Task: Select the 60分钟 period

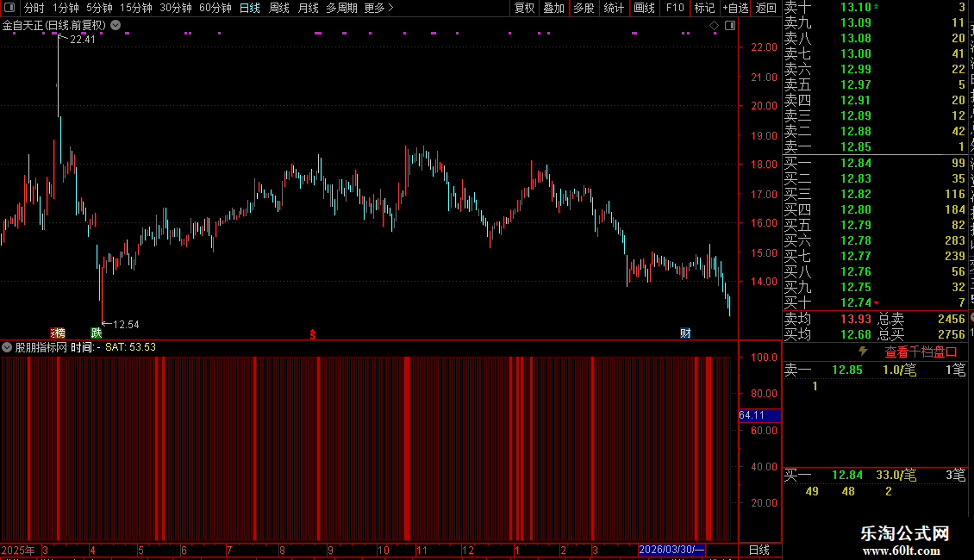Action: click(x=215, y=8)
